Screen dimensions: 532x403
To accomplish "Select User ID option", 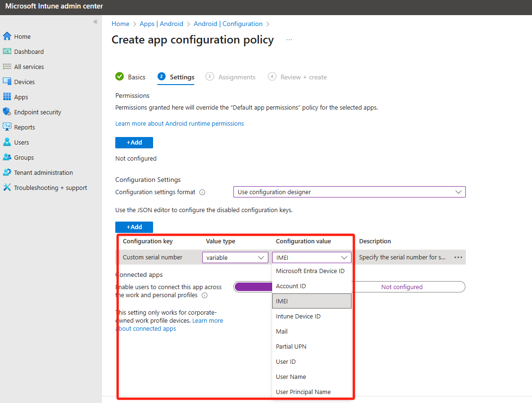I will tap(311, 361).
